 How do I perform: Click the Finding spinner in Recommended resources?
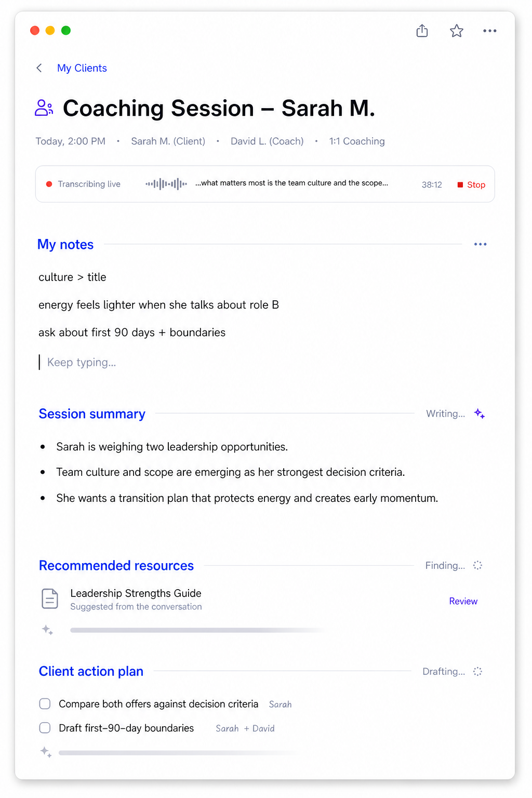tap(477, 565)
